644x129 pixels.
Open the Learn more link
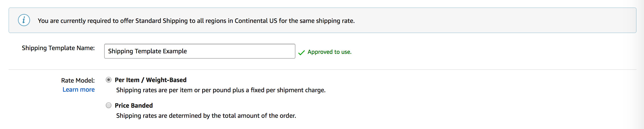79,90
